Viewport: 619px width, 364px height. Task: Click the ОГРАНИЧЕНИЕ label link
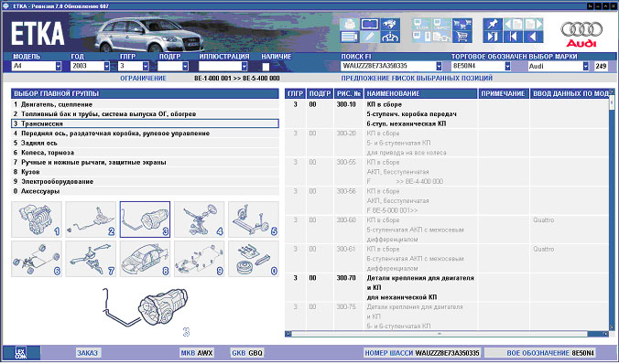143,78
